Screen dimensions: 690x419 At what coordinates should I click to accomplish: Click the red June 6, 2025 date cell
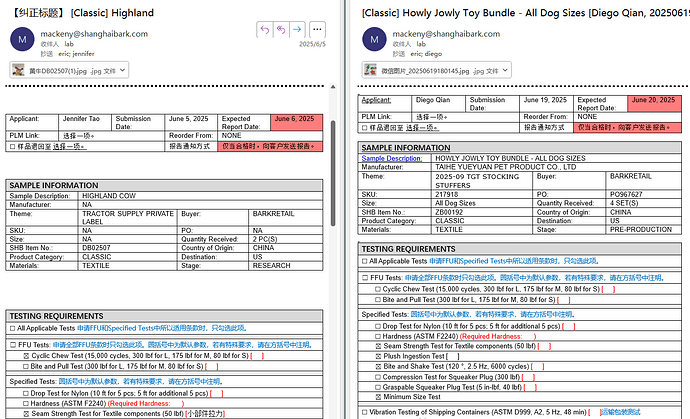click(x=297, y=122)
